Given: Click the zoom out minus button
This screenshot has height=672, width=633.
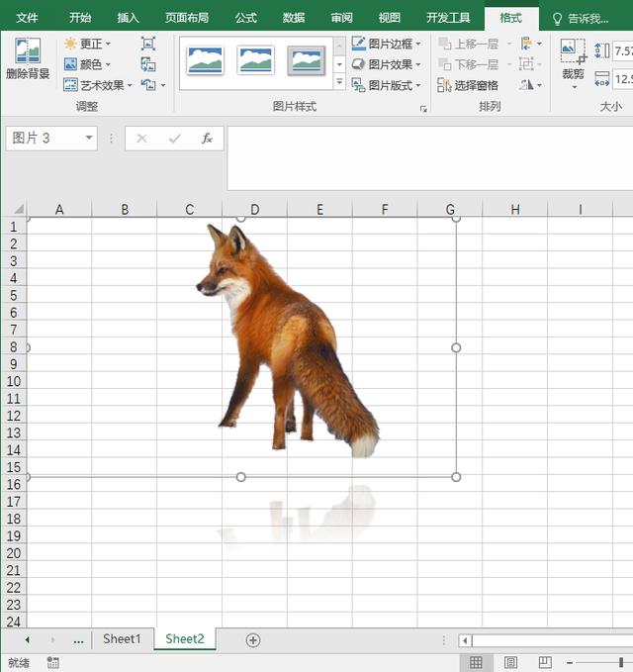Looking at the screenshot, I should [570, 662].
